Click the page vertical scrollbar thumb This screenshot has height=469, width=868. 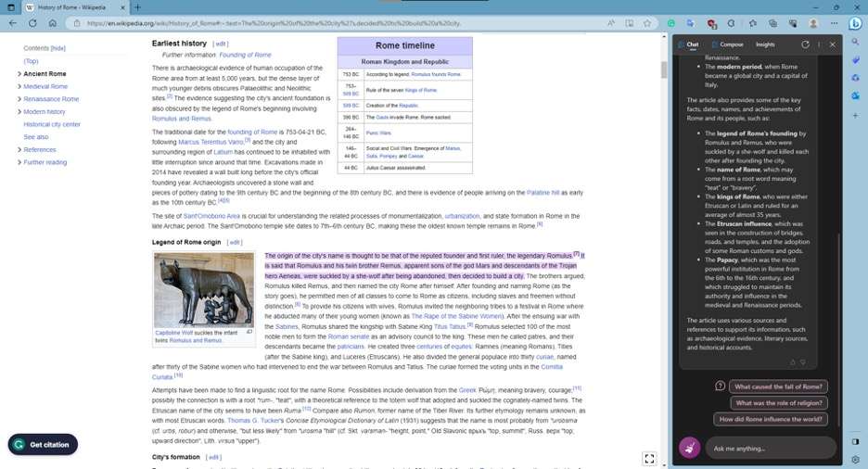664,70
